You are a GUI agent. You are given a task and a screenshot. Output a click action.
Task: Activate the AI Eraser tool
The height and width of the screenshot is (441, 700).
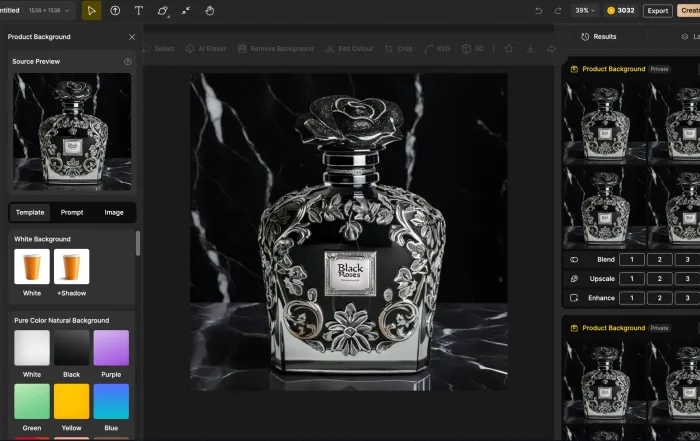coord(206,49)
